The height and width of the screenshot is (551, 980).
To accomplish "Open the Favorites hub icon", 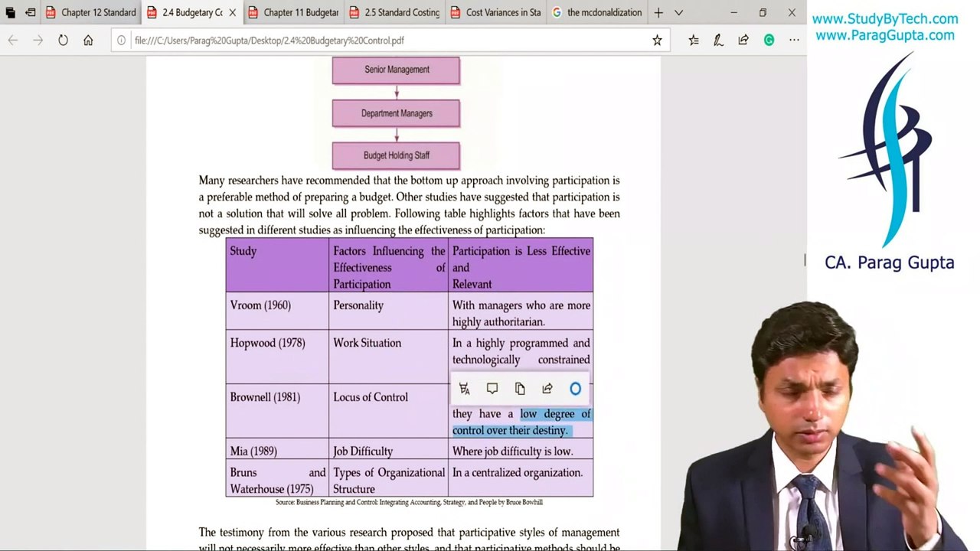I will point(694,41).
